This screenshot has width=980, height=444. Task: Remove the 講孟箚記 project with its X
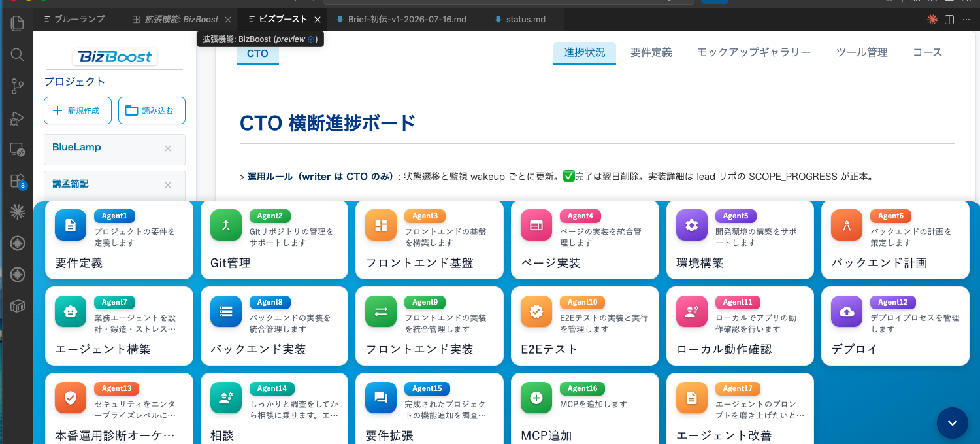(168, 185)
